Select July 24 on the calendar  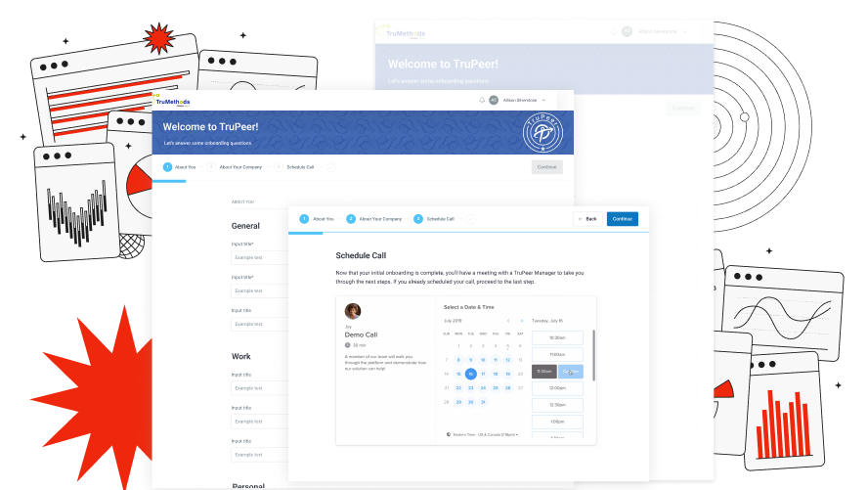point(483,387)
